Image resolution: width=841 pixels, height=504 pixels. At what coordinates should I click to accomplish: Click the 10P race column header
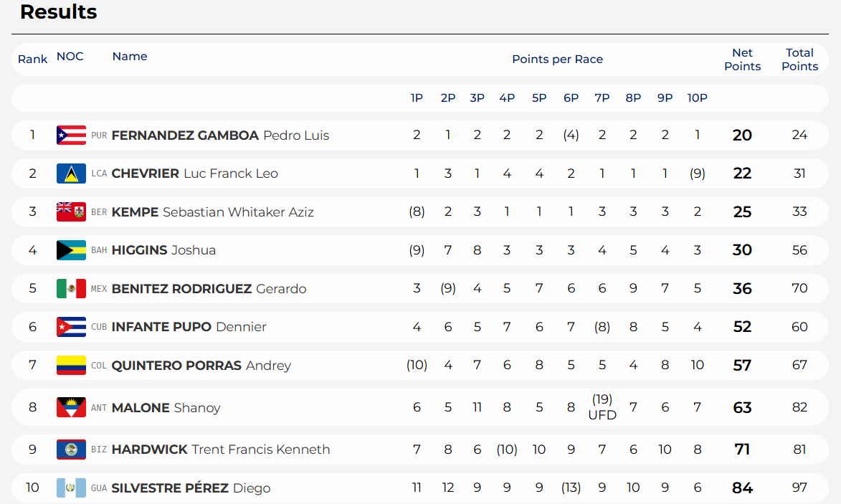coord(698,98)
